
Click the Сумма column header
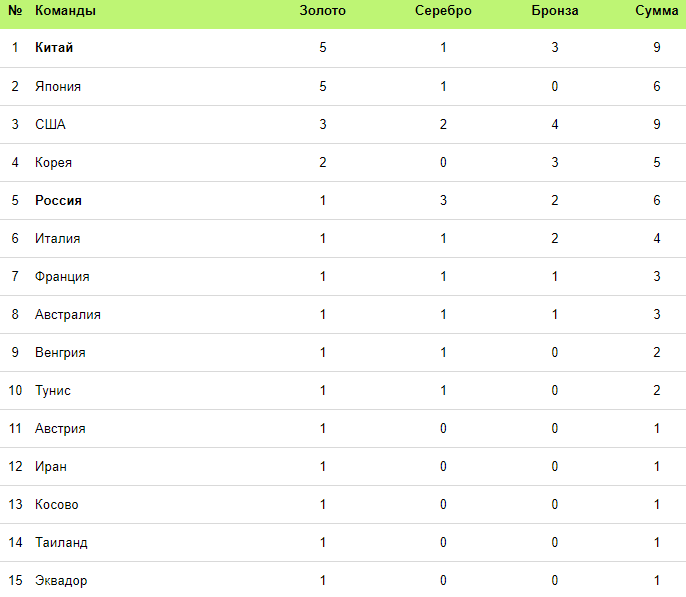point(656,11)
